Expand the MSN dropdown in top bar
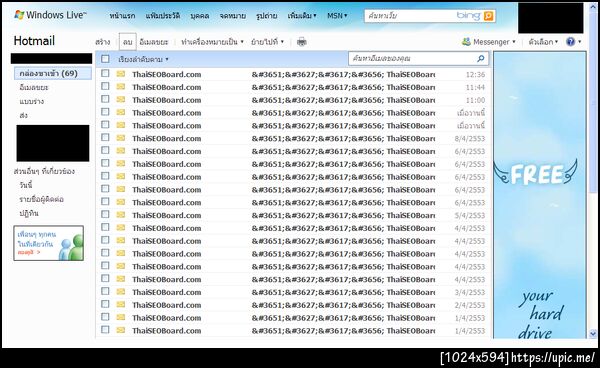 [337, 16]
